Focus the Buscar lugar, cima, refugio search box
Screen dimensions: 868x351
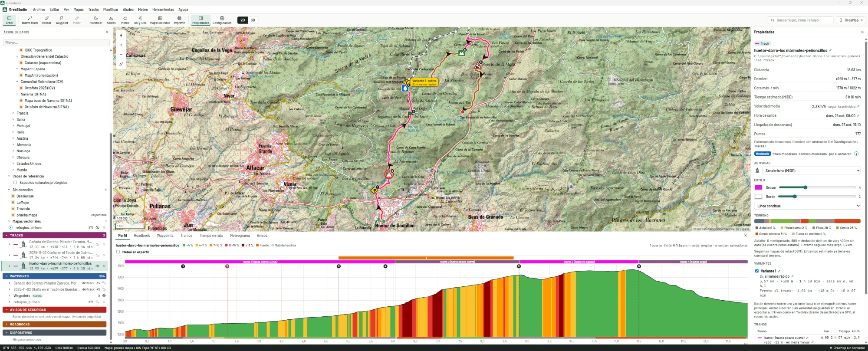(801, 20)
